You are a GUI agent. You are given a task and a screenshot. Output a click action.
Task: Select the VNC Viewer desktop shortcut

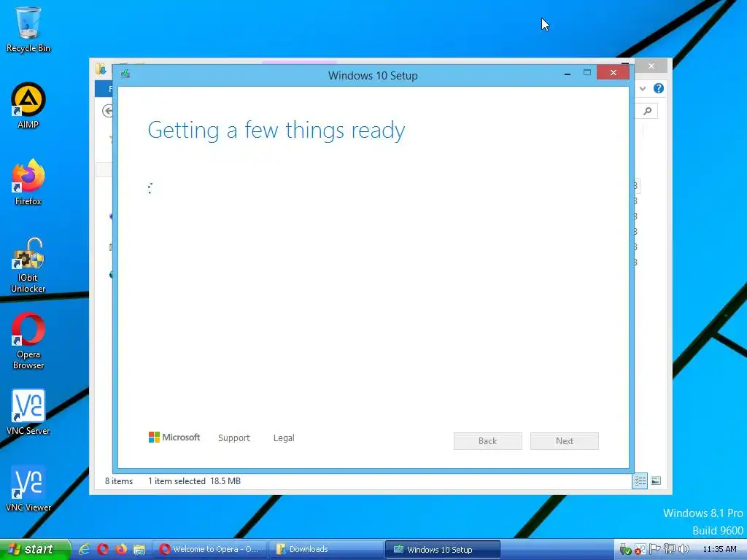coord(28,489)
